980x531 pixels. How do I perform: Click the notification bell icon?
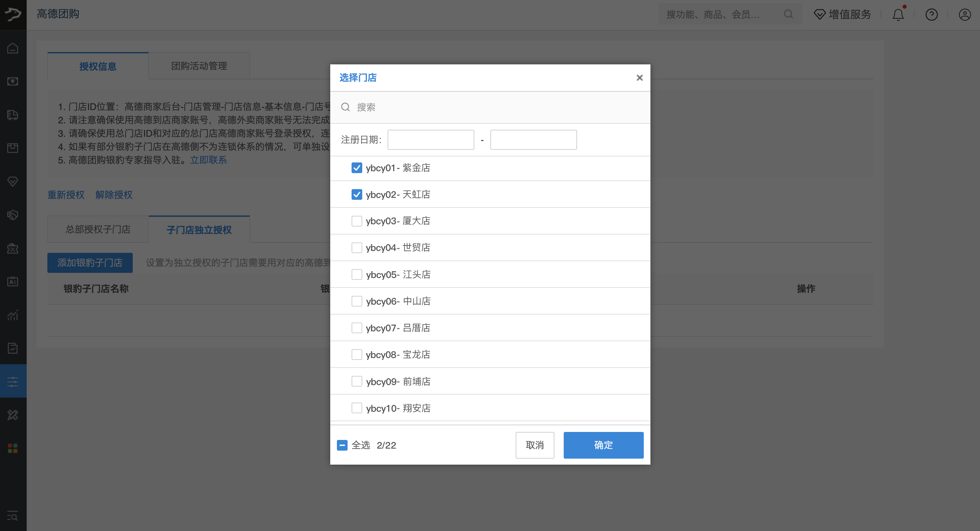[898, 15]
